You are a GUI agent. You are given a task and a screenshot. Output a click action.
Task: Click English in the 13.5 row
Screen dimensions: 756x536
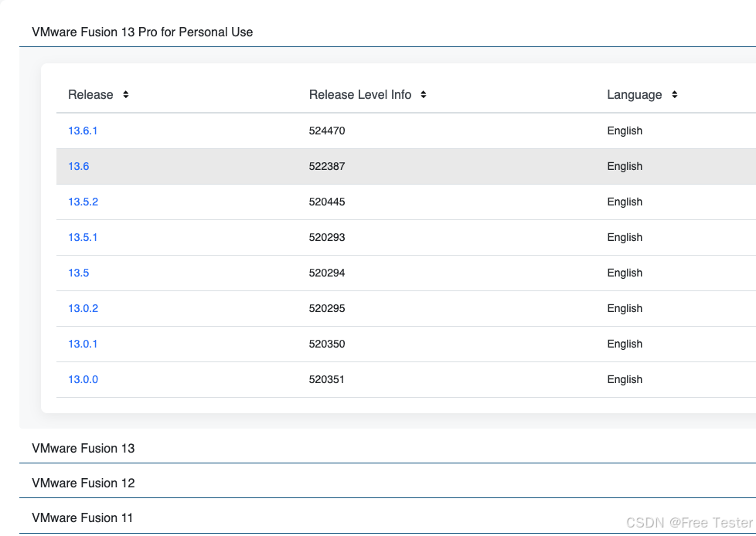pyautogui.click(x=625, y=273)
